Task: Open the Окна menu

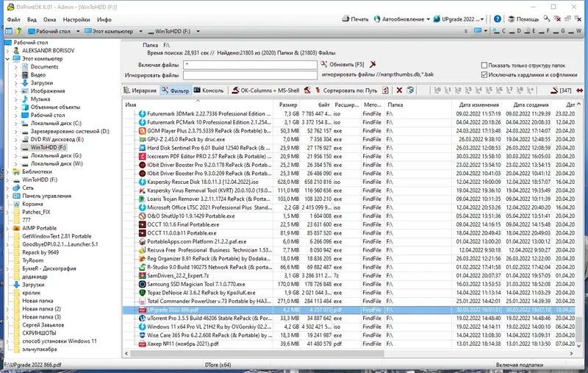Action: click(49, 20)
